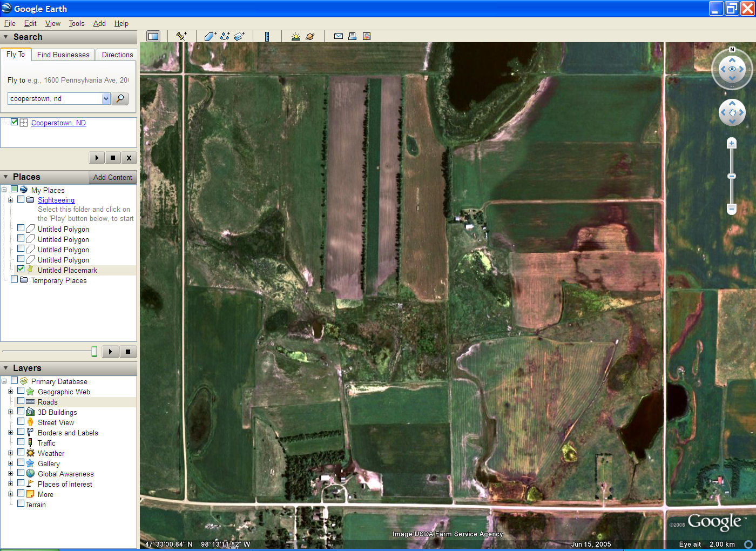
Task: Click the move hand joystick control
Action: coord(732,113)
